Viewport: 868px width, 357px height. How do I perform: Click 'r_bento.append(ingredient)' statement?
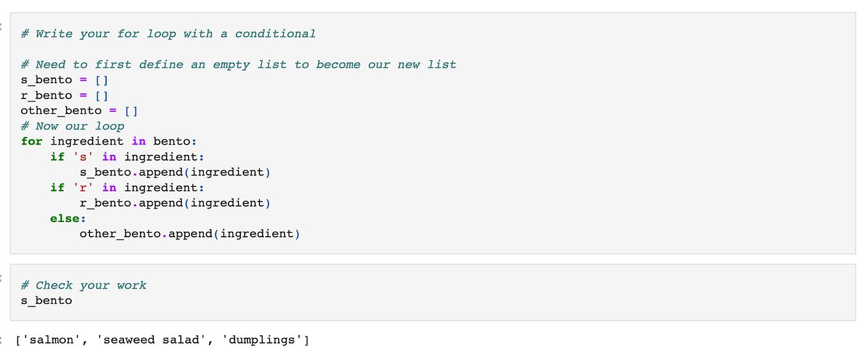tap(175, 203)
